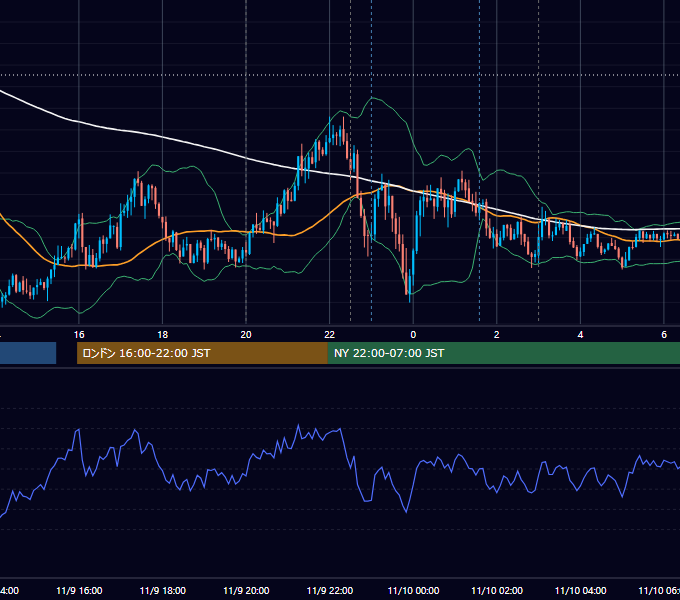The width and height of the screenshot is (680, 600).
Task: Select the ロンドン 16:00-22:00 JST session bar
Action: pyautogui.click(x=202, y=353)
